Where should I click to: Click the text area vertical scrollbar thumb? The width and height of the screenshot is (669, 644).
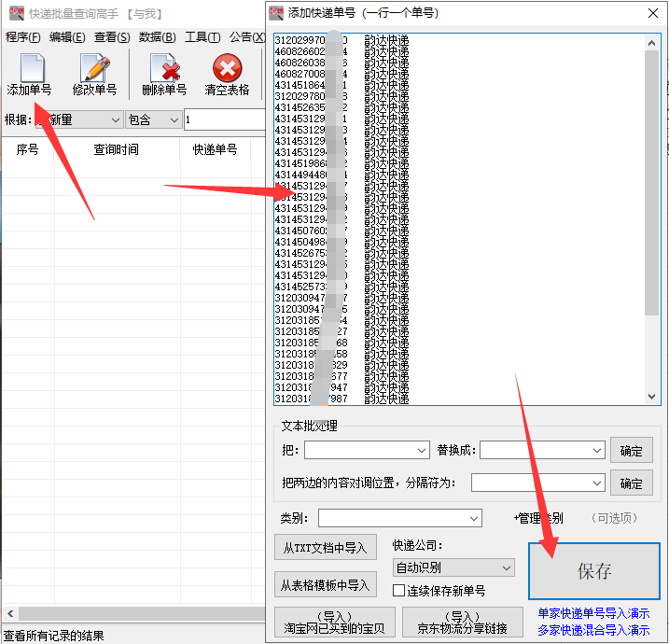(651, 183)
